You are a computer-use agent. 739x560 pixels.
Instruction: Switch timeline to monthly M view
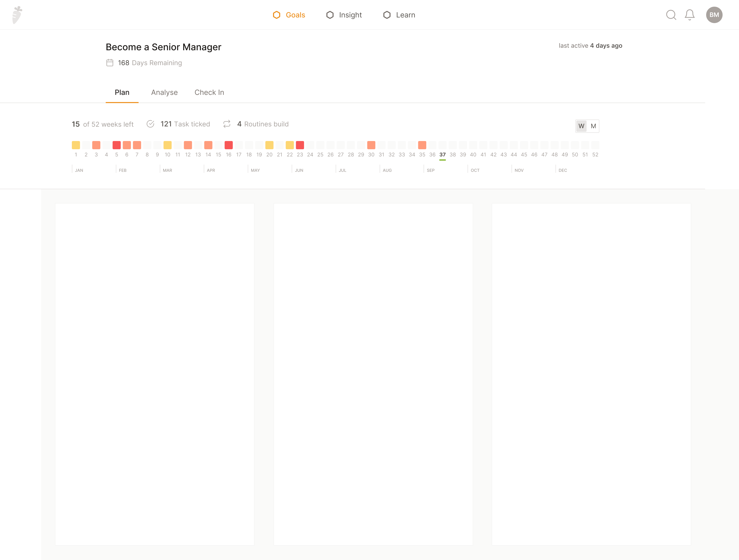pos(593,126)
